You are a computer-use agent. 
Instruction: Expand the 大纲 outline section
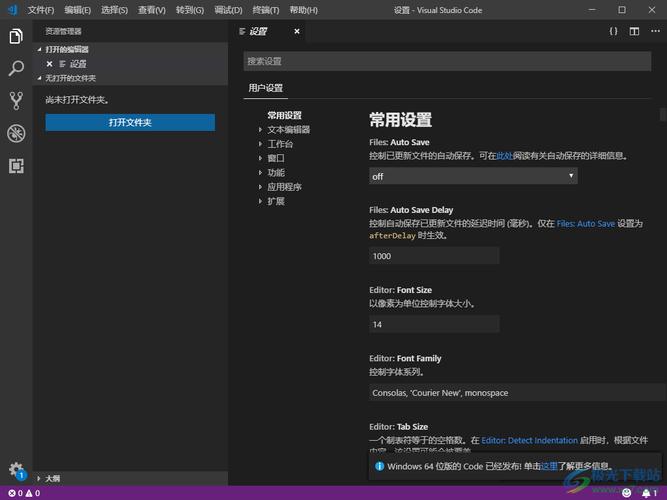130,478
